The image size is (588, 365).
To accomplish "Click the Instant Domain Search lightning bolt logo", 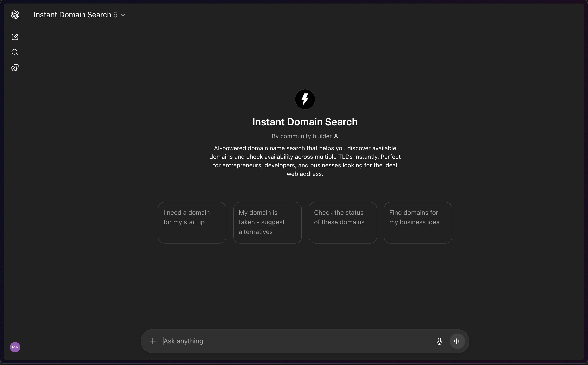I will (305, 99).
